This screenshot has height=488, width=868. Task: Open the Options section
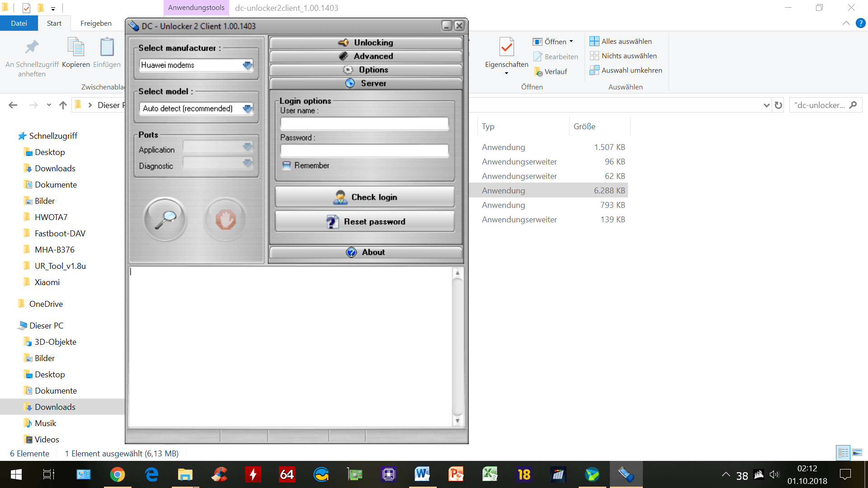click(x=366, y=70)
